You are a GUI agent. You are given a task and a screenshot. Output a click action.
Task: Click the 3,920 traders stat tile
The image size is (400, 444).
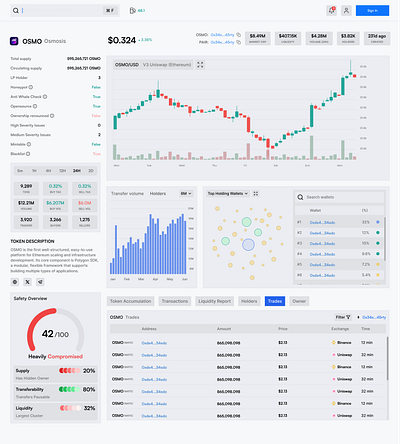tap(26, 222)
